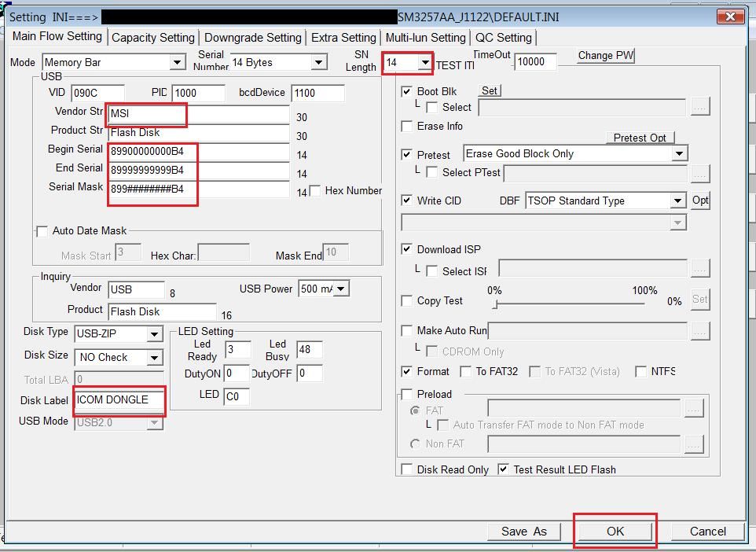Enable the Copy Test option
This screenshot has width=756, height=552.
pos(406,300)
